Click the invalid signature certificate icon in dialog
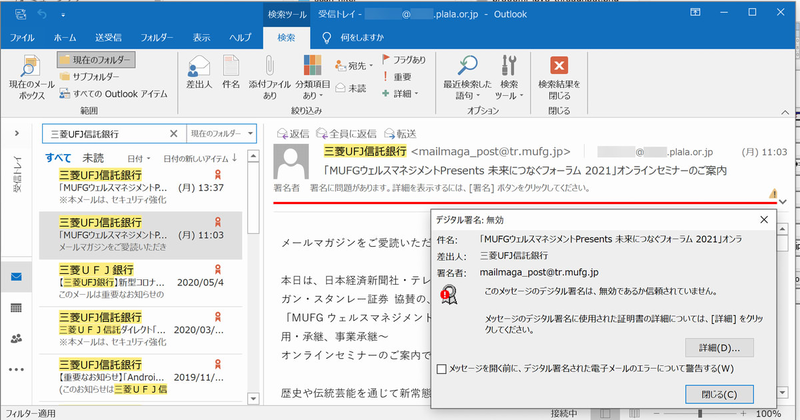 449,294
